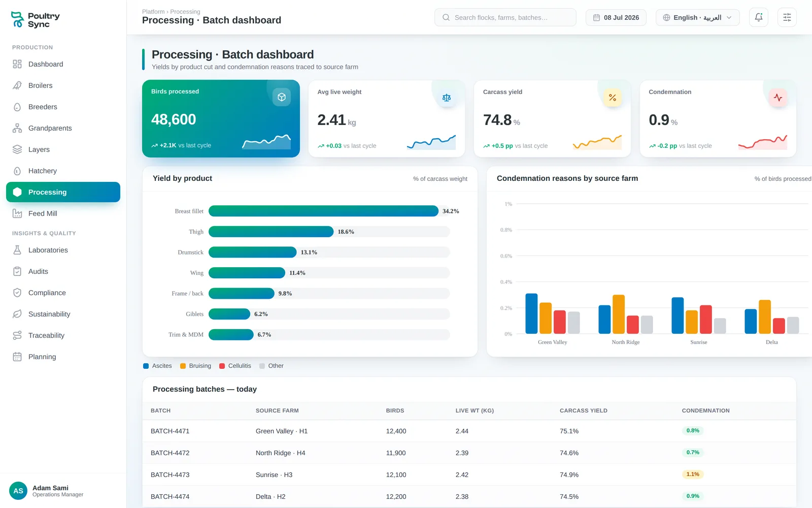Click the 0.8% condemnation badge
Screen dimensions: 812x508
click(693, 431)
